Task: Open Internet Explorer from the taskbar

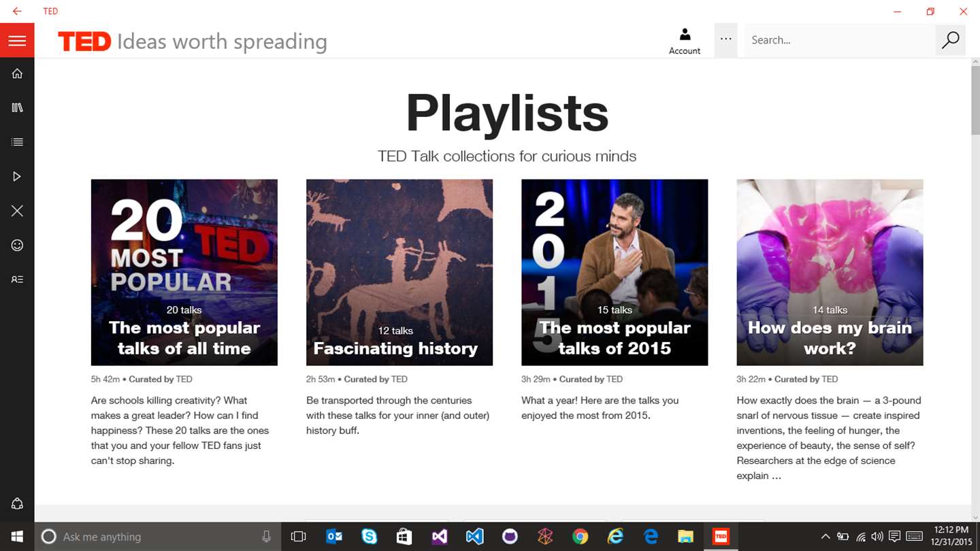Action: click(x=615, y=537)
